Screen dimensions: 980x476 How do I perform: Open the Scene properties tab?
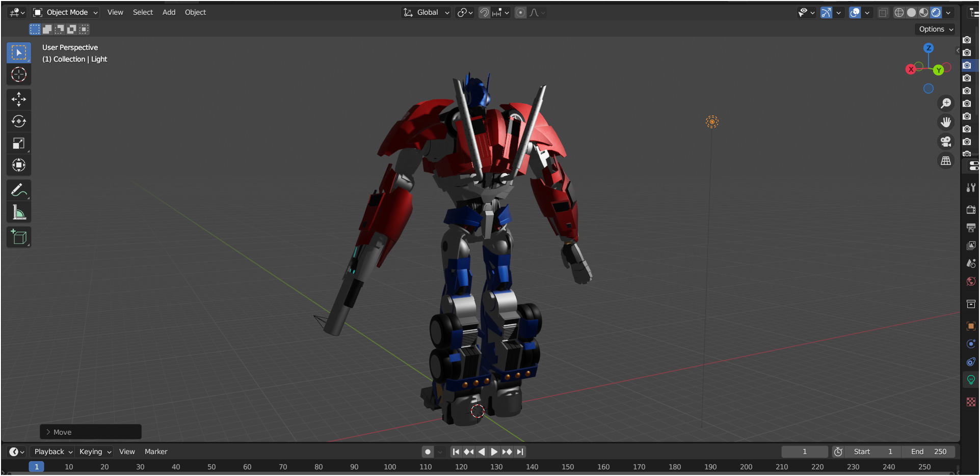[971, 263]
